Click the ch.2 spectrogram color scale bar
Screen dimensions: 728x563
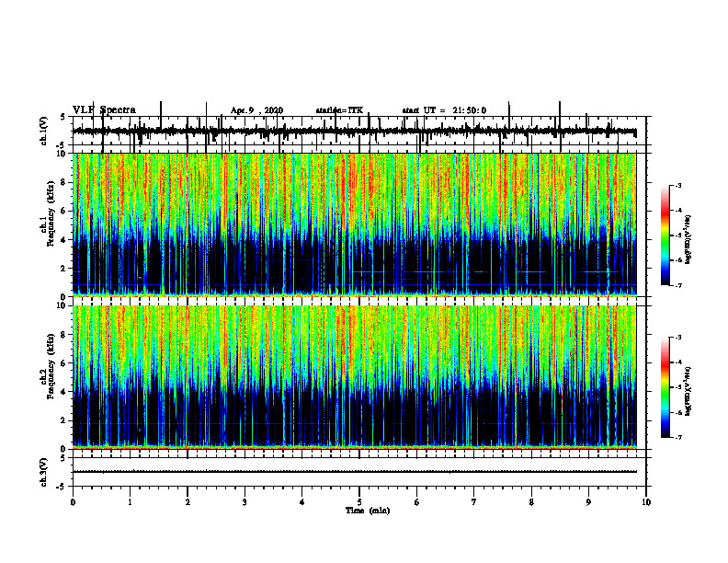(665, 387)
